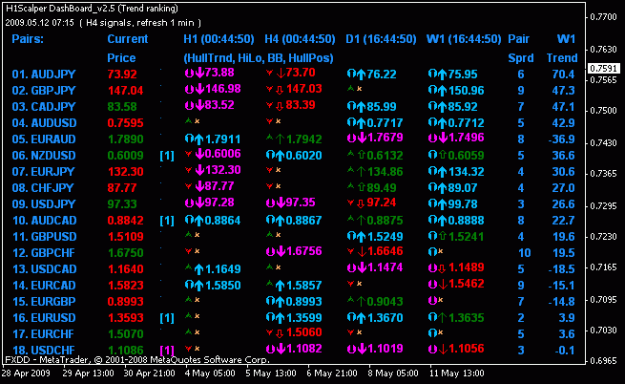Select W1 Trend value -36.9
Screen dimensions: 625x384
[x=561, y=140]
